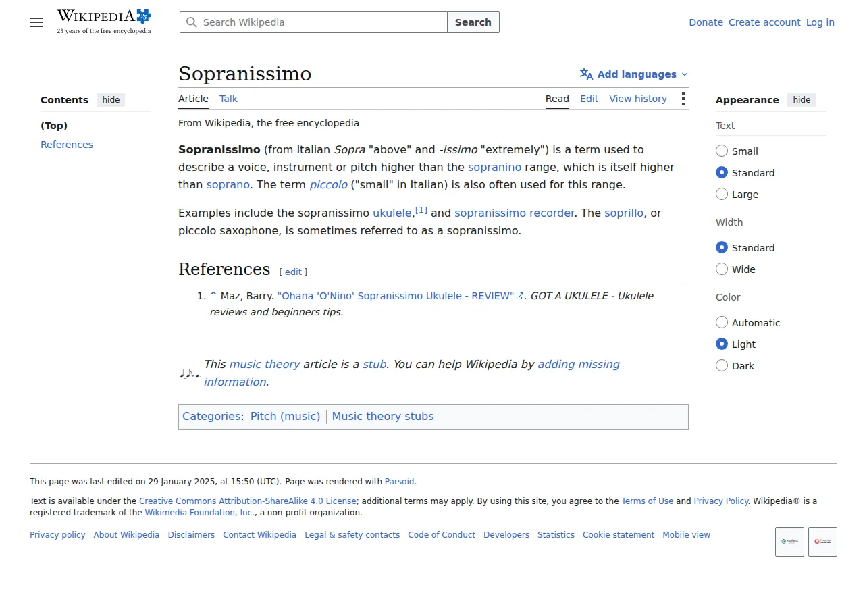Expand the Add languages dropdown
Screen dimensions: 867x616
[634, 74]
